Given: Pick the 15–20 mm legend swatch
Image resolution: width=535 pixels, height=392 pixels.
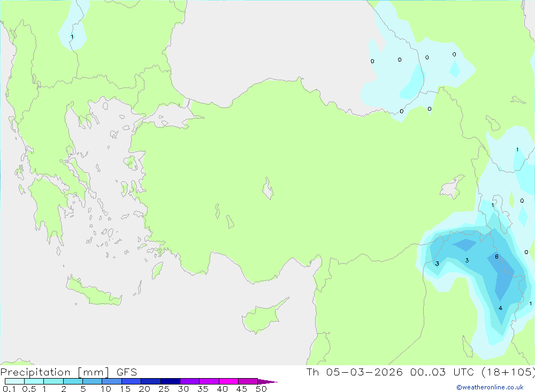Looking at the screenshot, I should point(132,381).
